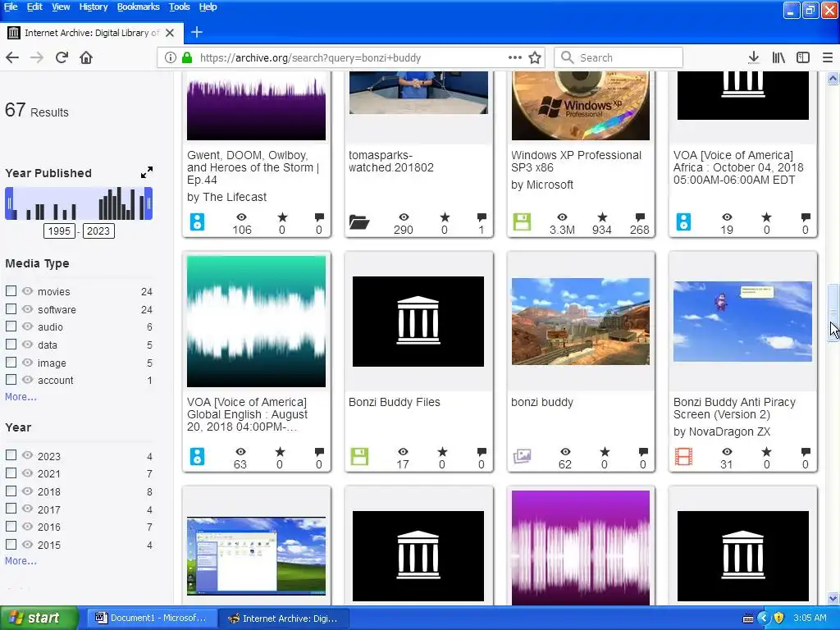
Task: Click favorites star on Windows XP card
Action: [x=602, y=217]
